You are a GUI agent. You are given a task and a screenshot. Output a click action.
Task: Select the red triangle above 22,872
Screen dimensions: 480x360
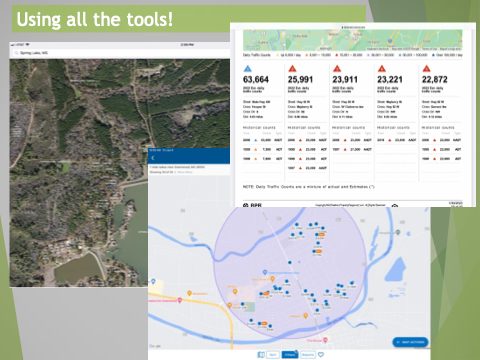[426, 69]
